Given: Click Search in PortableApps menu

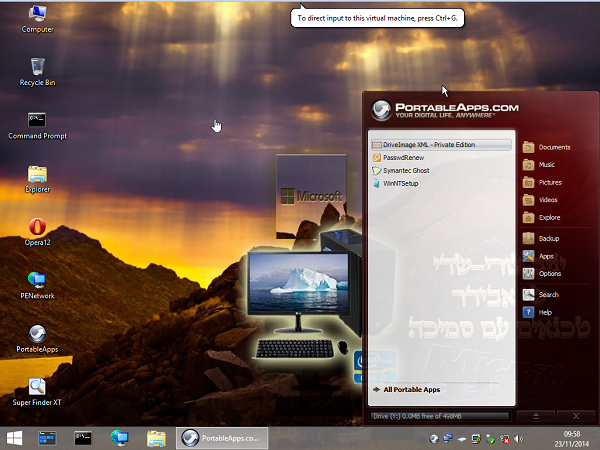Looking at the screenshot, I should pos(541,295).
